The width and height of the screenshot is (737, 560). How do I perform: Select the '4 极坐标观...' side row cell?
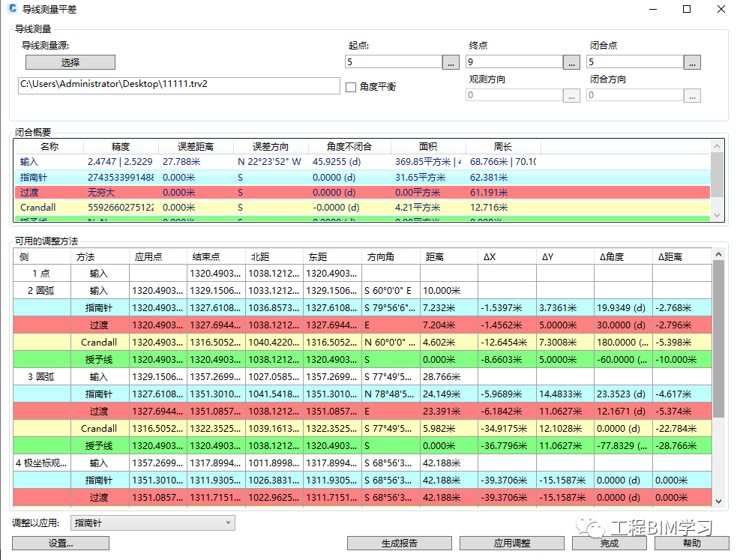tap(42, 463)
